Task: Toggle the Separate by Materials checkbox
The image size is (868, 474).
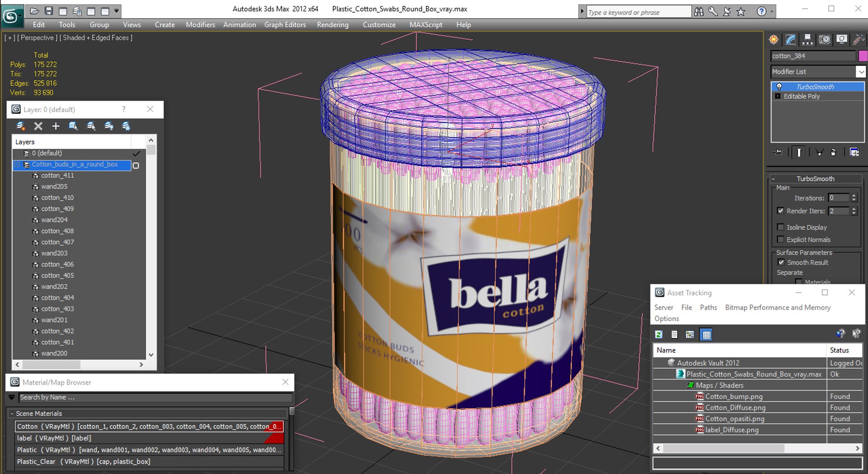Action: pos(798,282)
